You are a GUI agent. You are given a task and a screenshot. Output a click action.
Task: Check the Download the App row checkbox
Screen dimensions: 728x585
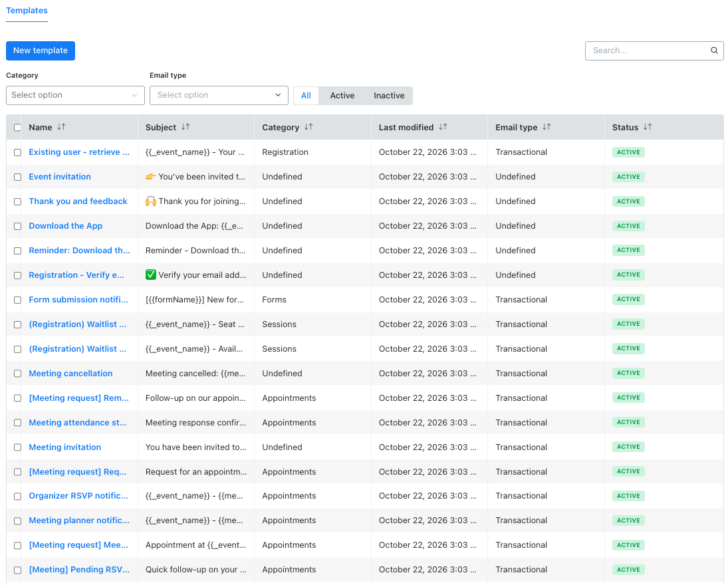point(17,227)
